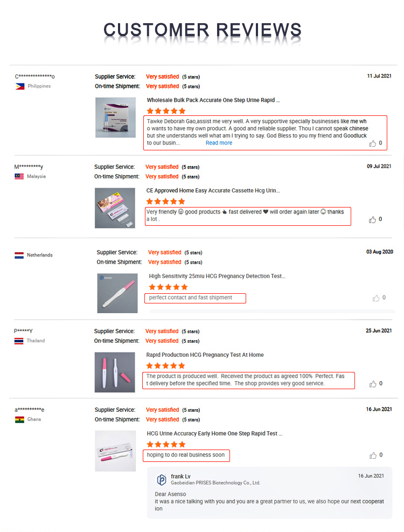This screenshot has height=532, width=404.
Task: Click the Philippines flag icon
Action: pyautogui.click(x=20, y=86)
